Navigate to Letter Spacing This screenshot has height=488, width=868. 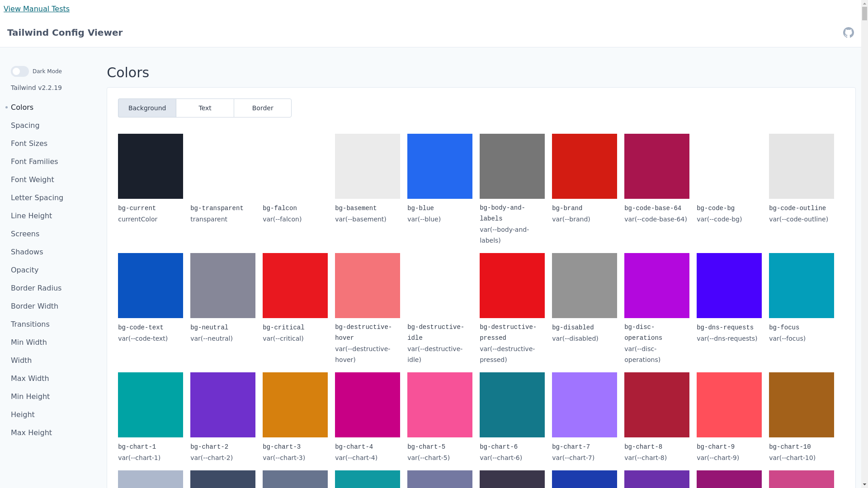37,198
